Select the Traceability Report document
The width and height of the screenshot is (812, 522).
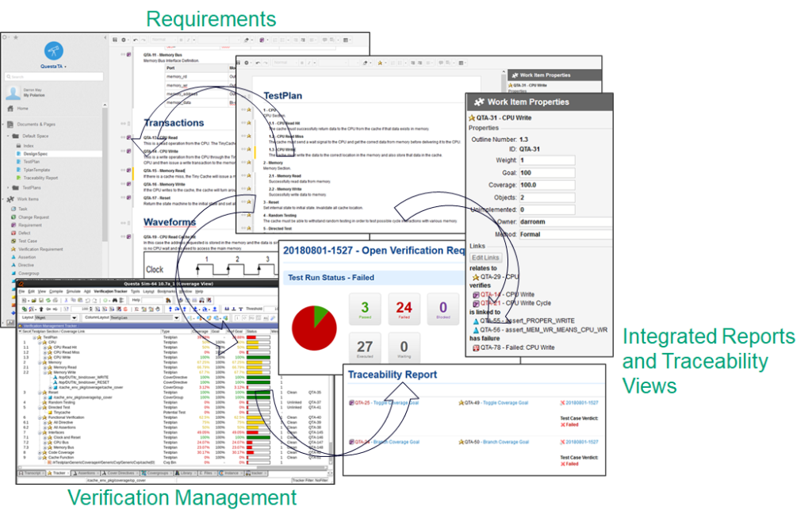[40, 178]
